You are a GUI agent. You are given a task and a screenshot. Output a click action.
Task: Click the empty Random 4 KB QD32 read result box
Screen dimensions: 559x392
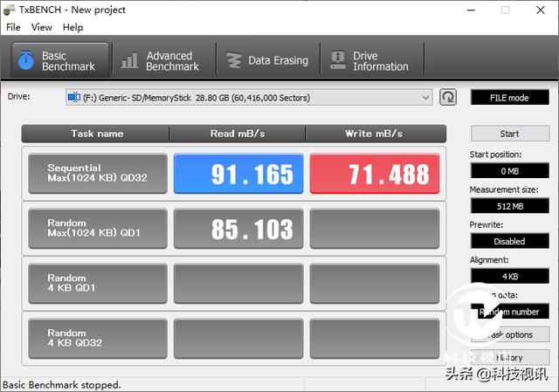(x=238, y=339)
